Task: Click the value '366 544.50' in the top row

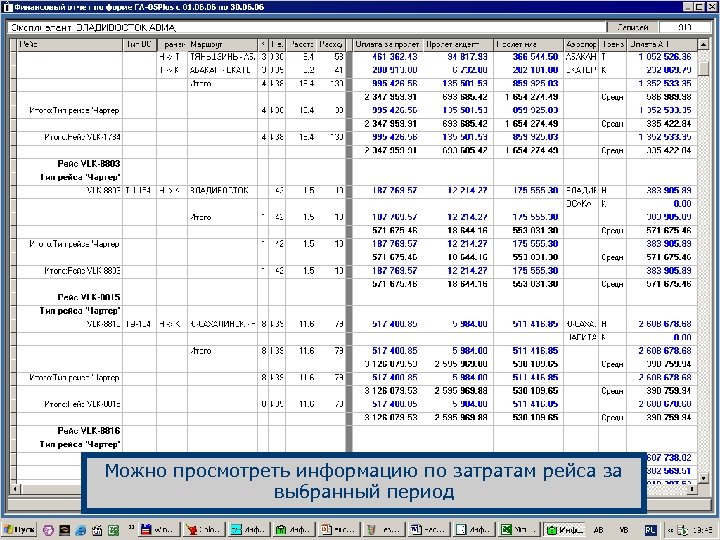Action: pos(535,57)
